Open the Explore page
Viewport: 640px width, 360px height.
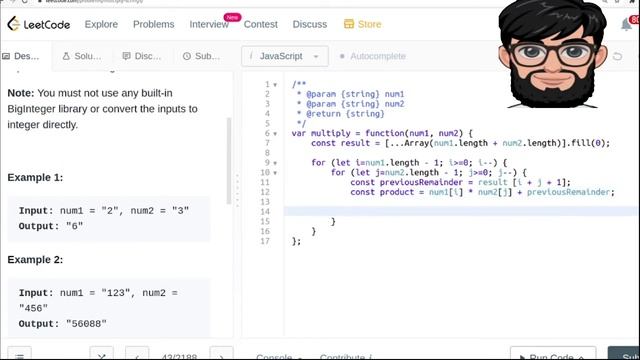101,24
